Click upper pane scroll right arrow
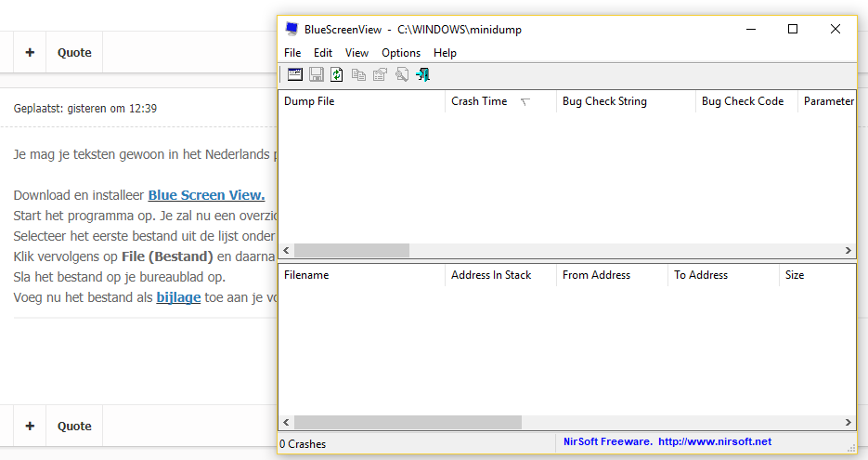The height and width of the screenshot is (460, 868). [x=849, y=251]
